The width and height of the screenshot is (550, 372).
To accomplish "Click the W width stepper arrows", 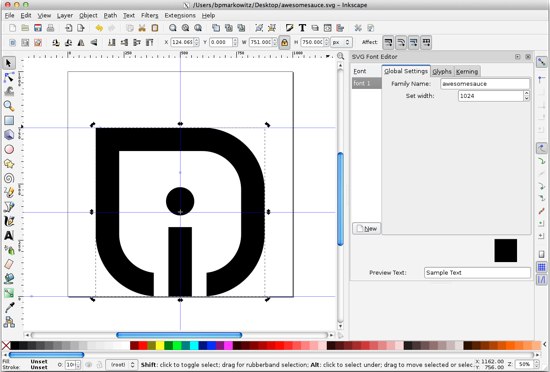I will [275, 42].
